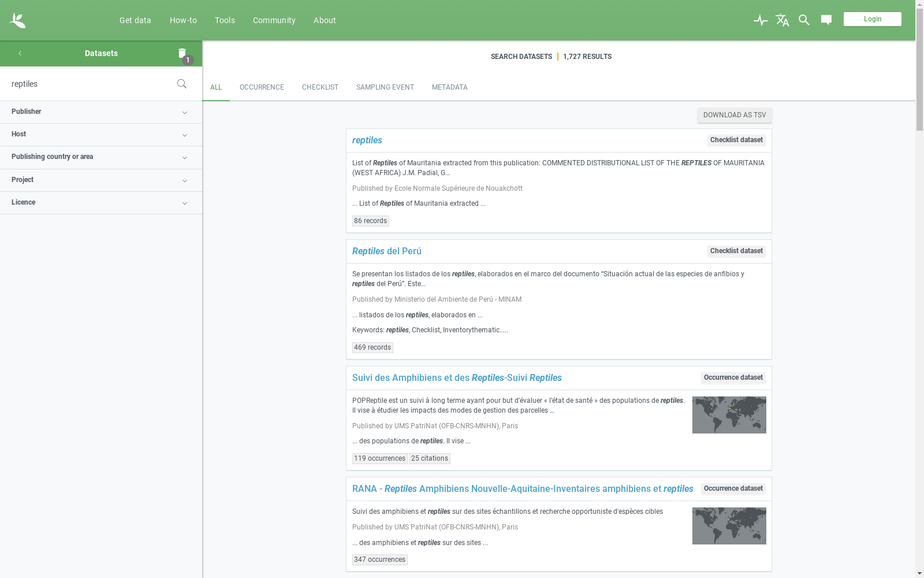Open the RANA Reptiles Amphibiens dataset
Image resolution: width=924 pixels, height=578 pixels.
tap(523, 489)
